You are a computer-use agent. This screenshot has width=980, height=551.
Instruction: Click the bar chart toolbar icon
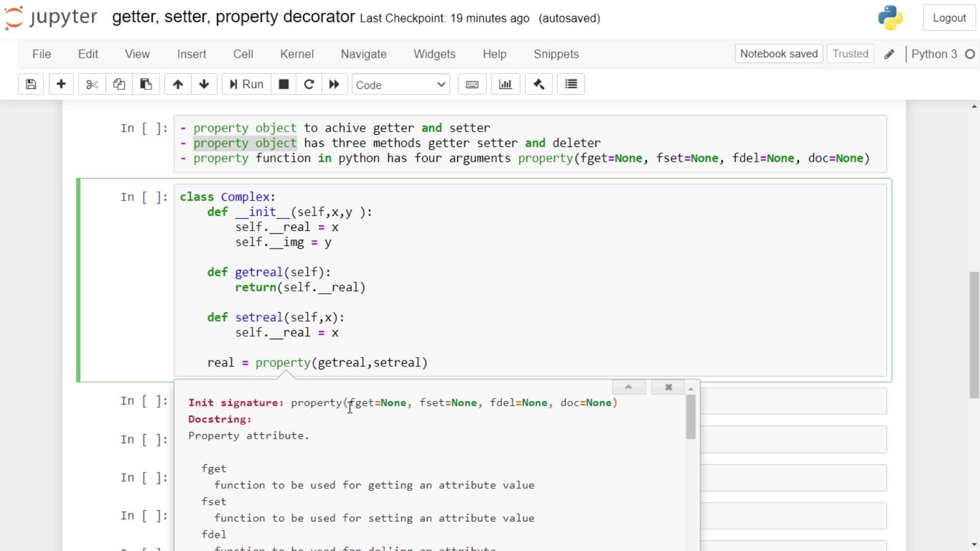click(x=505, y=84)
